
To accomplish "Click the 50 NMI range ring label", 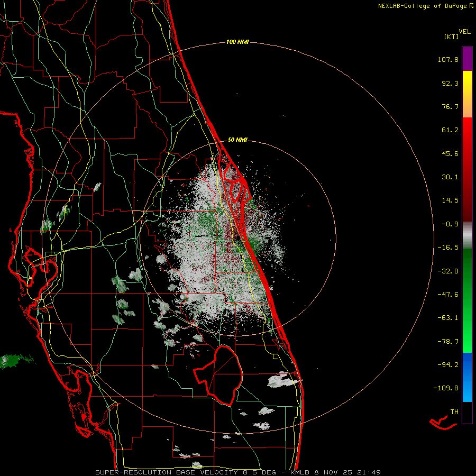I will (237, 140).
